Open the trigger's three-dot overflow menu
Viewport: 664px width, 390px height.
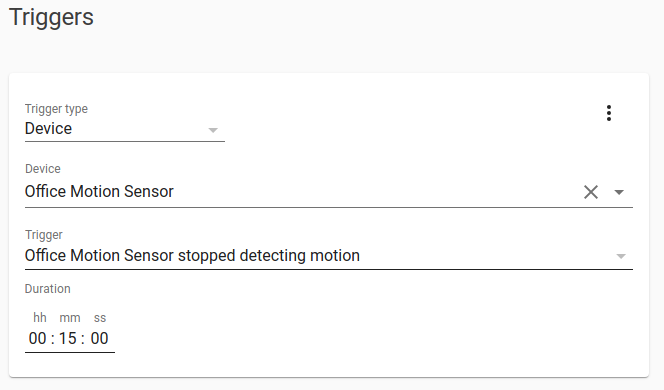(x=609, y=113)
